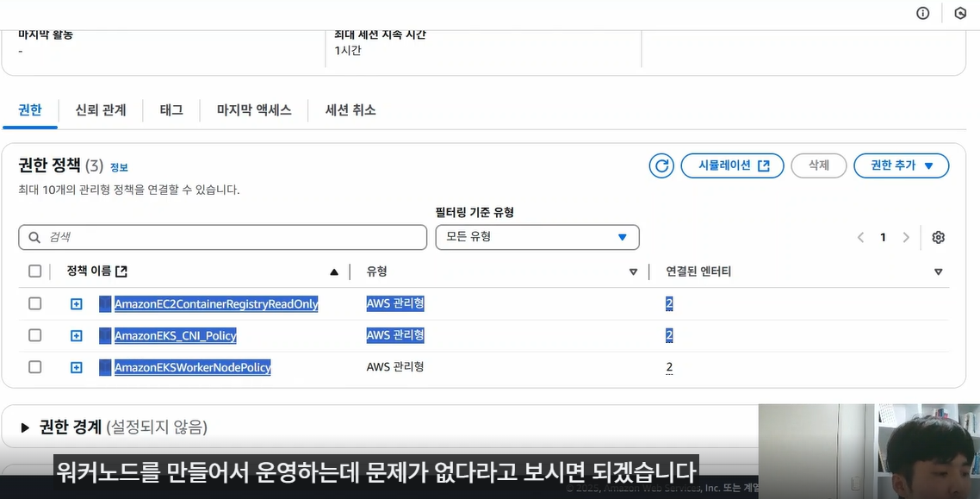The height and width of the screenshot is (499, 980).
Task: Click external link icon next to 정책 이름
Action: tap(121, 271)
